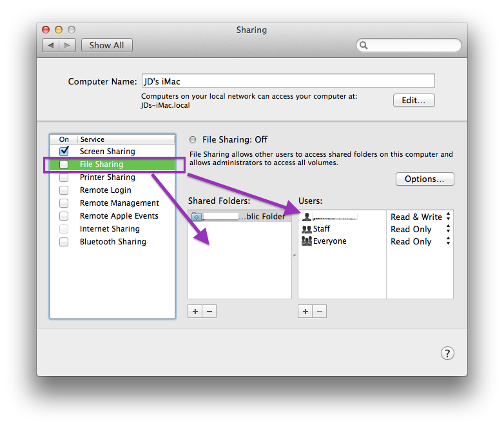The width and height of the screenshot is (504, 427).
Task: Click the Staff group icon
Action: point(307,229)
